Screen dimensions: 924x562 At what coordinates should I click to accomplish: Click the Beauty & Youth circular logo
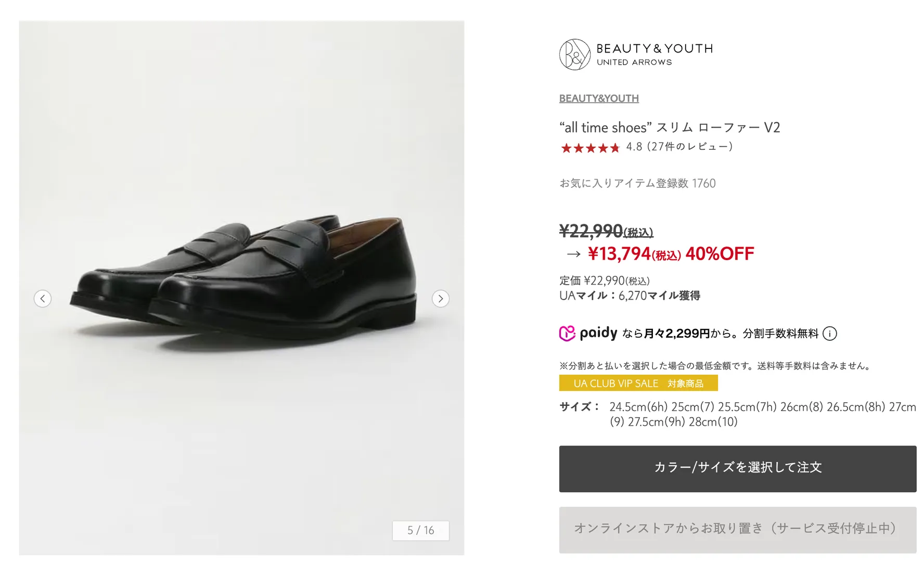574,55
